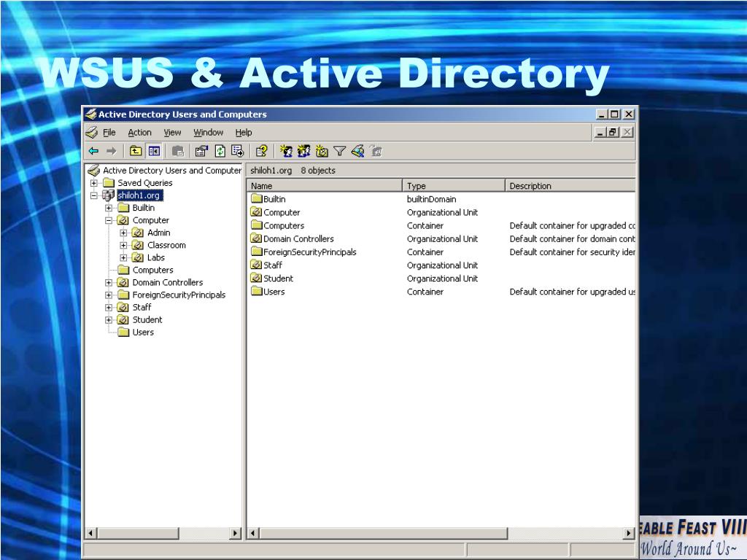The width and height of the screenshot is (747, 560).
Task: Select the Computer row in list pane
Action: (x=441, y=212)
